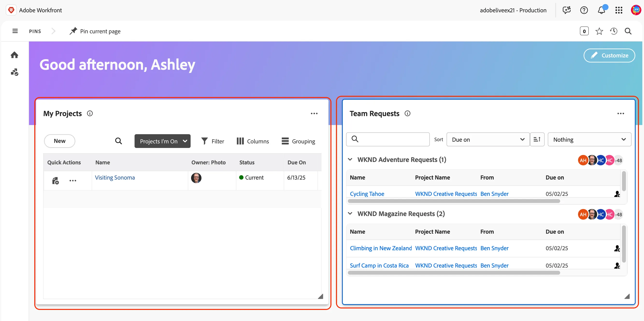644x321 pixels.
Task: Open the Columns settings
Action: pyautogui.click(x=253, y=141)
